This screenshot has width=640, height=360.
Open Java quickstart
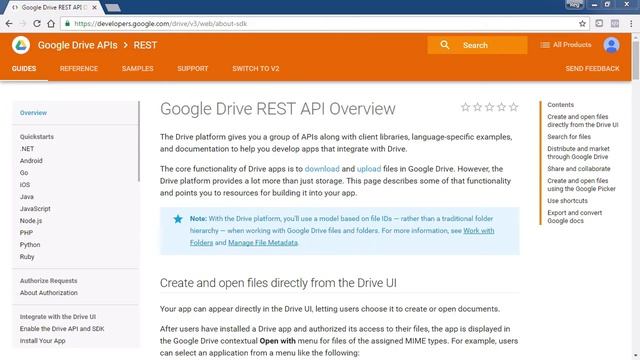click(x=27, y=197)
